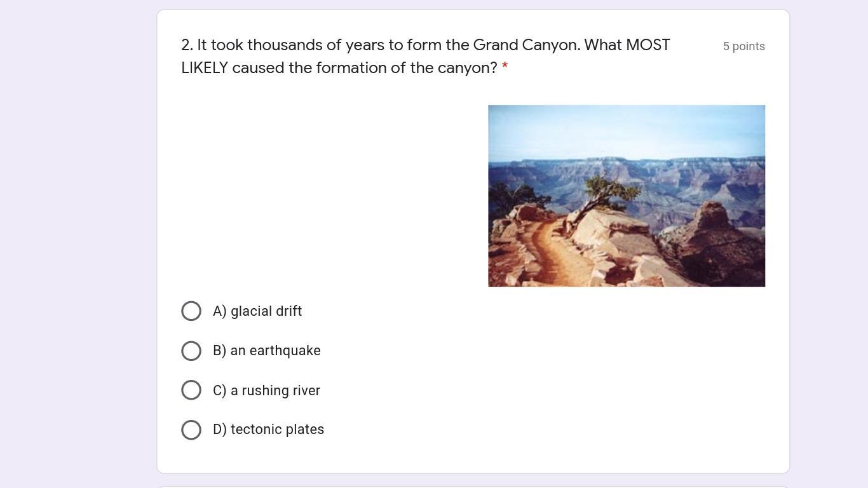868x488 pixels.
Task: Click the 'C) a rushing river' label
Action: (x=267, y=391)
